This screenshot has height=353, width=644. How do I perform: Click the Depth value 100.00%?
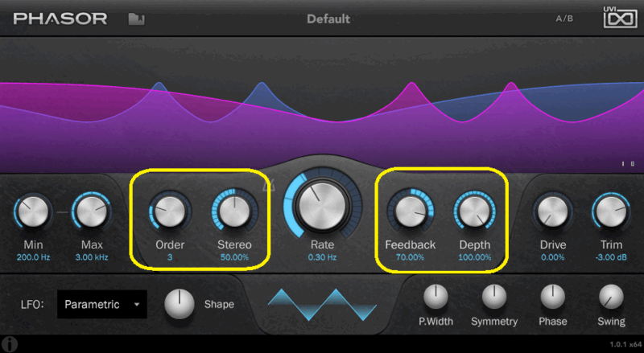(475, 258)
